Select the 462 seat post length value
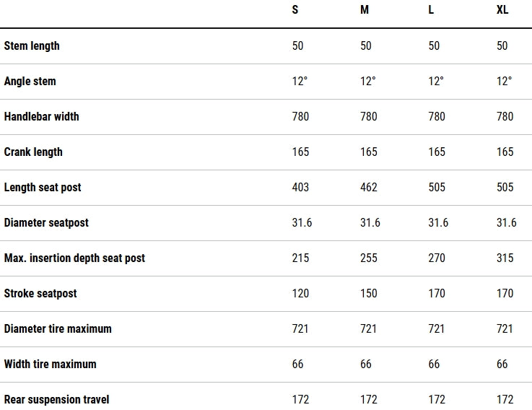532x410 pixels. coord(369,187)
